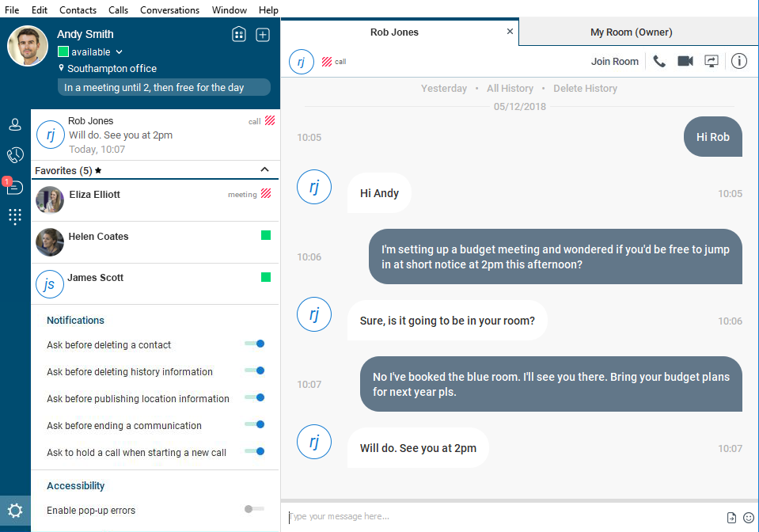Click the rj avatar beside 'Hi Andy' message

(314, 187)
